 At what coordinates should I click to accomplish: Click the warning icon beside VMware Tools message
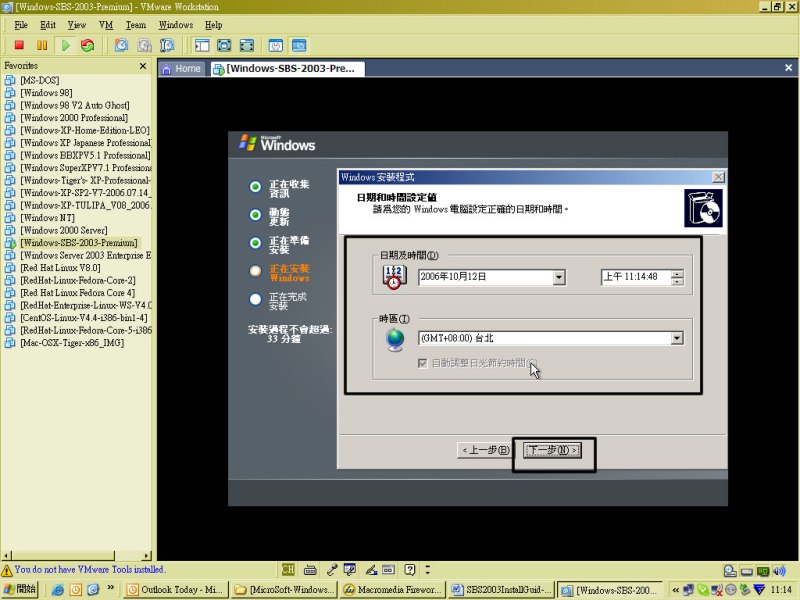[x=7, y=570]
